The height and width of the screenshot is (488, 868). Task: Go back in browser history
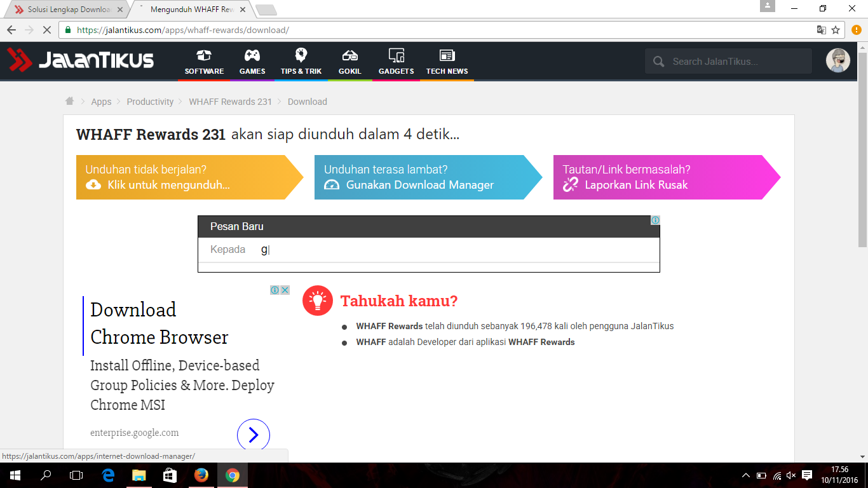(x=11, y=30)
